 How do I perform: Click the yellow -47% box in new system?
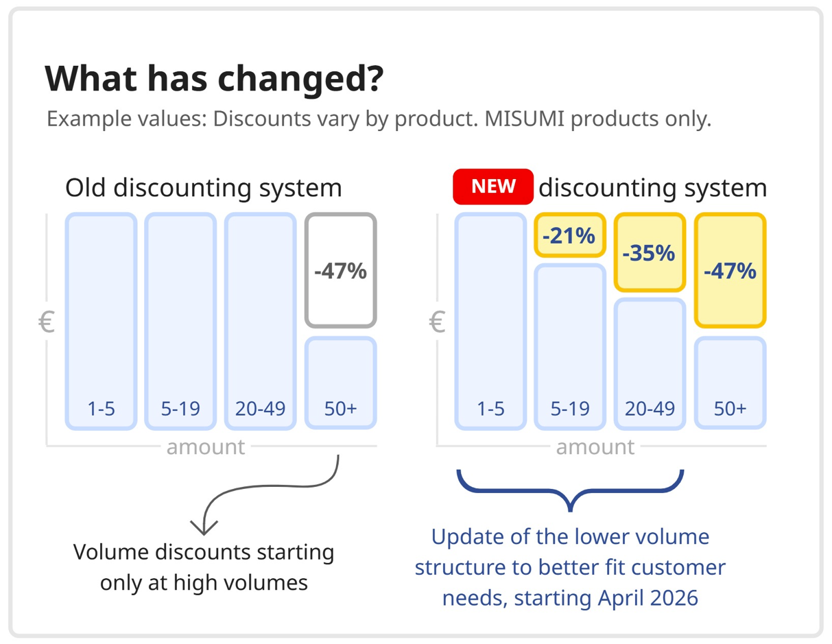pyautogui.click(x=730, y=271)
